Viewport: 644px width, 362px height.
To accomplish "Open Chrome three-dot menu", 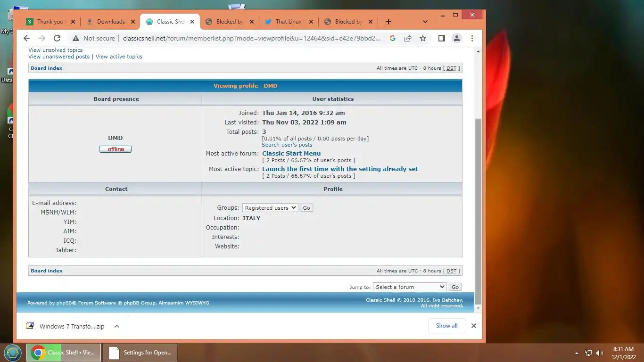I will [472, 39].
